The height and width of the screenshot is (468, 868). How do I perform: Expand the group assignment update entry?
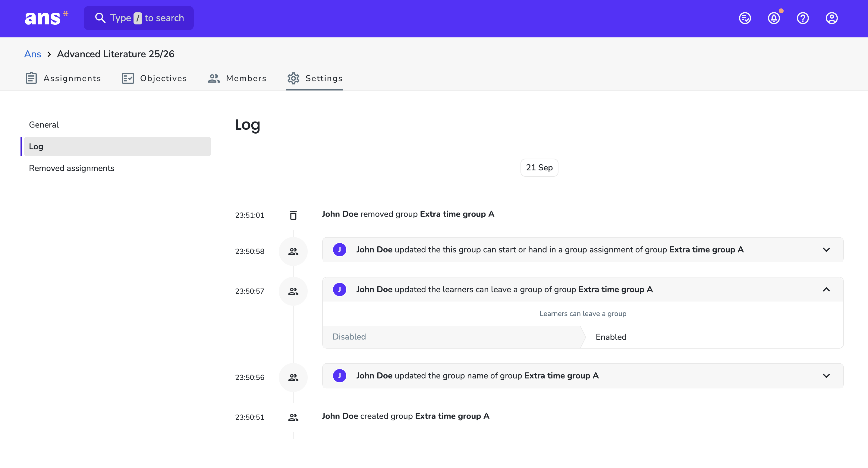tap(826, 250)
